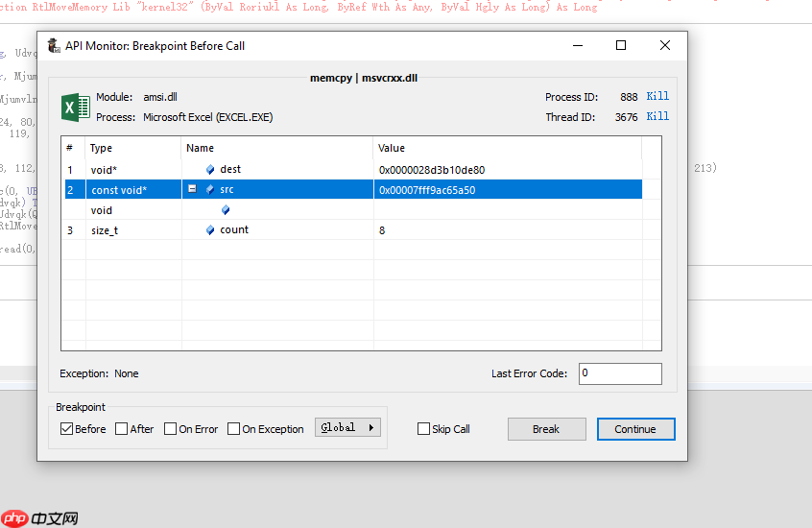
Task: Click the Thread ID value 3676
Action: point(626,117)
